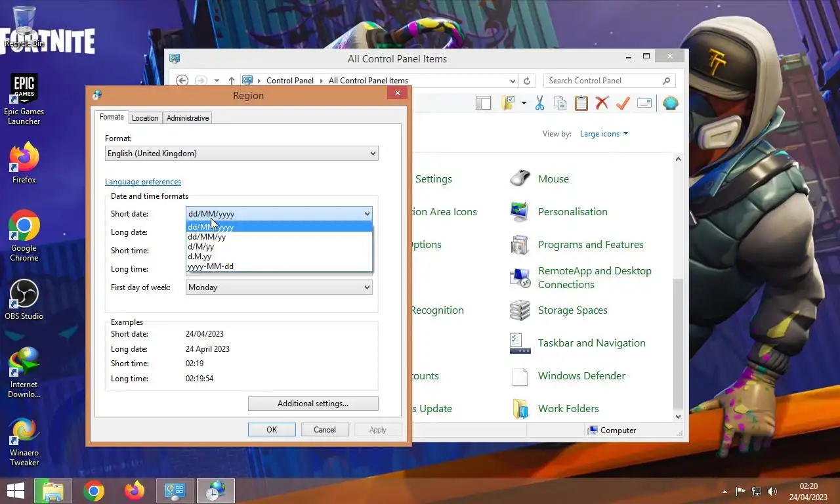Image resolution: width=840 pixels, height=504 pixels.
Task: Click the Copy icon in the Control Panel toolbar
Action: point(560,103)
